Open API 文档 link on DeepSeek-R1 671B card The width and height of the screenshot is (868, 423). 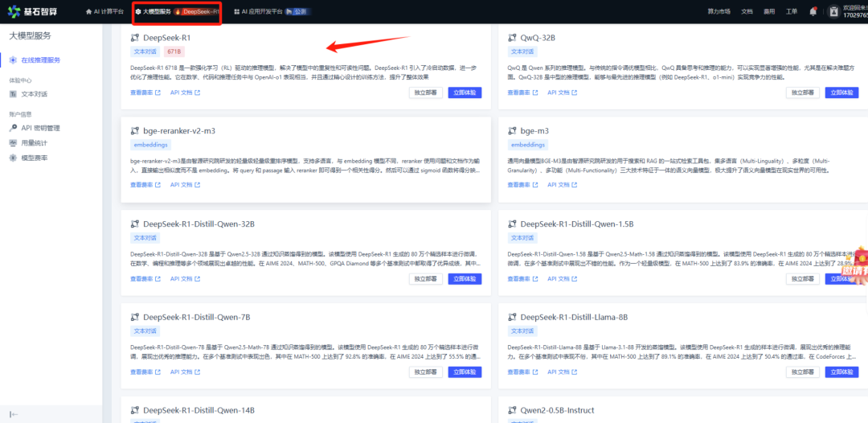coord(185,92)
